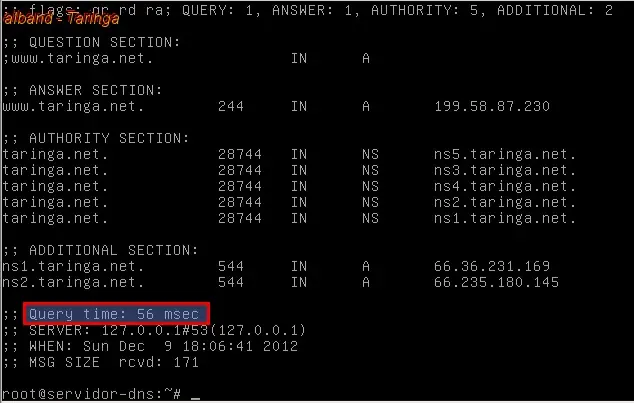
Task: Click the ns2.taringa.net. authority entry
Action: tap(505, 202)
